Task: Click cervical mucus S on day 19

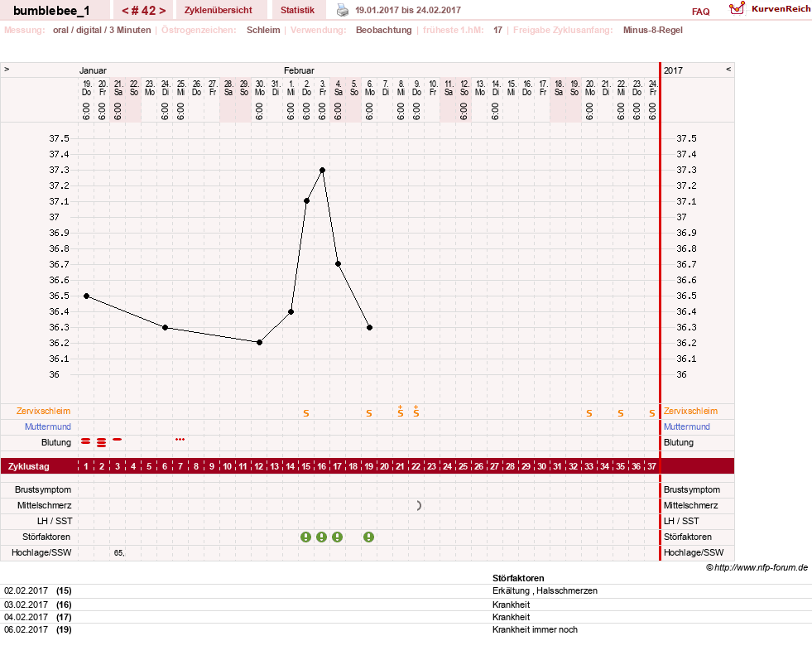Action: pos(368,413)
